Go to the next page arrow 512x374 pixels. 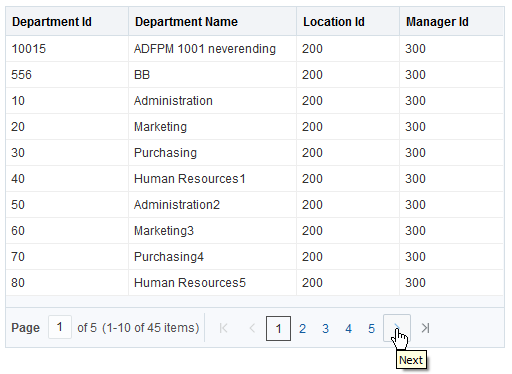click(397, 328)
